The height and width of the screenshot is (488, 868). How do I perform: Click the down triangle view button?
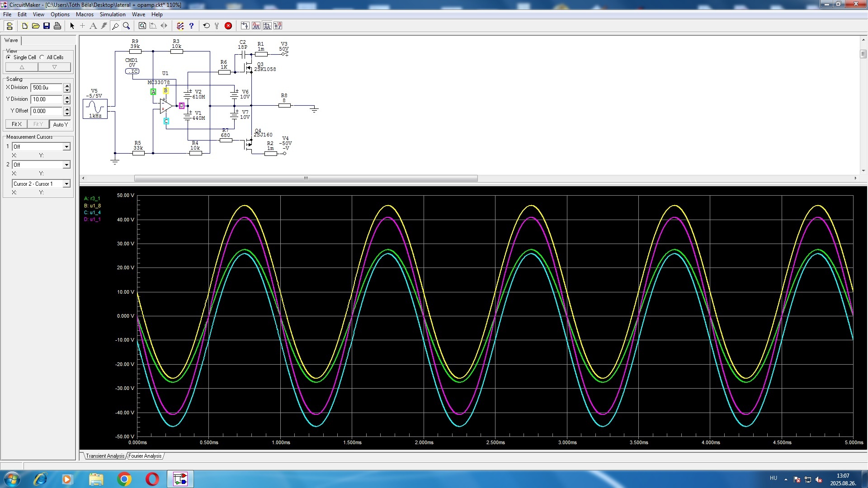54,67
